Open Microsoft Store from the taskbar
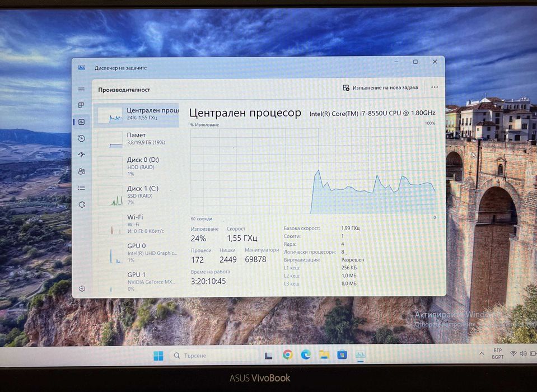Image resolution: width=537 pixels, height=392 pixels. 342,354
